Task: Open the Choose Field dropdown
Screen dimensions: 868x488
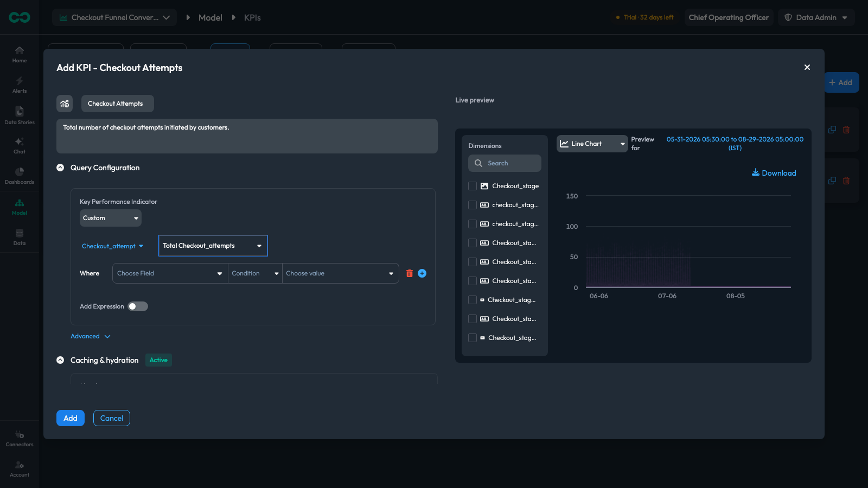Action: coord(170,273)
